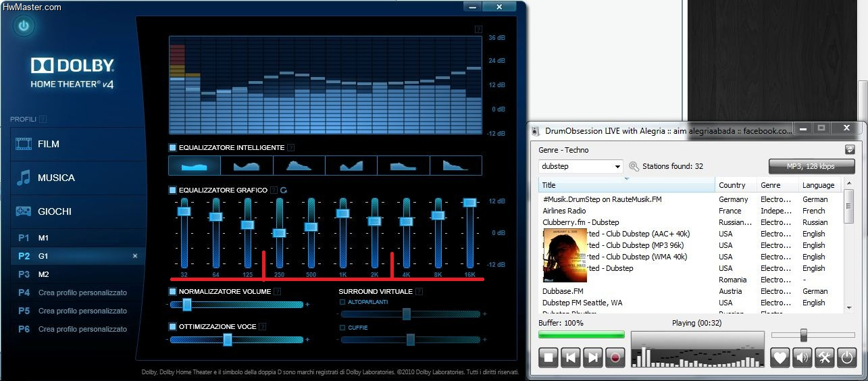This screenshot has height=381, width=868.
Task: Toggle Equalizzatore Grafico checkbox
Action: coord(173,190)
